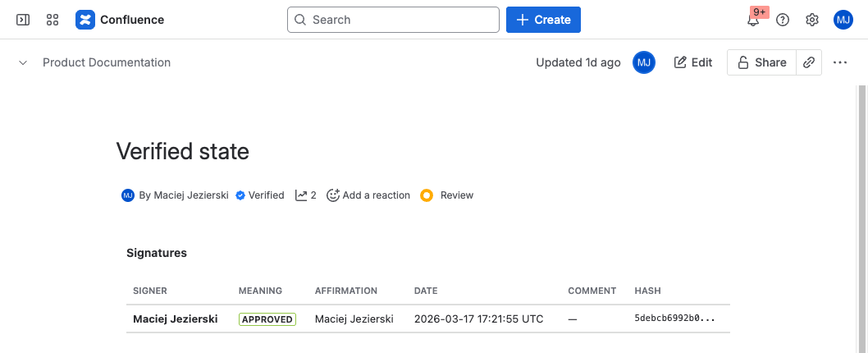Click the Verified state page title
Viewport: 868px width, 353px height.
pyautogui.click(x=183, y=151)
